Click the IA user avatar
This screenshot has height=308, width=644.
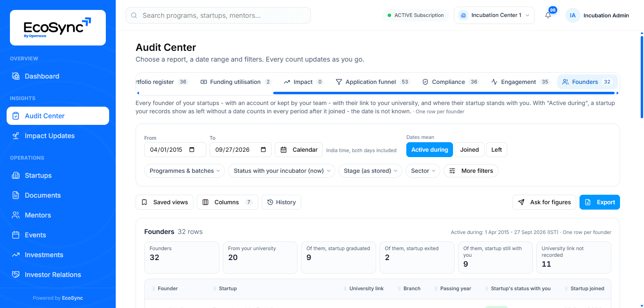tap(572, 15)
